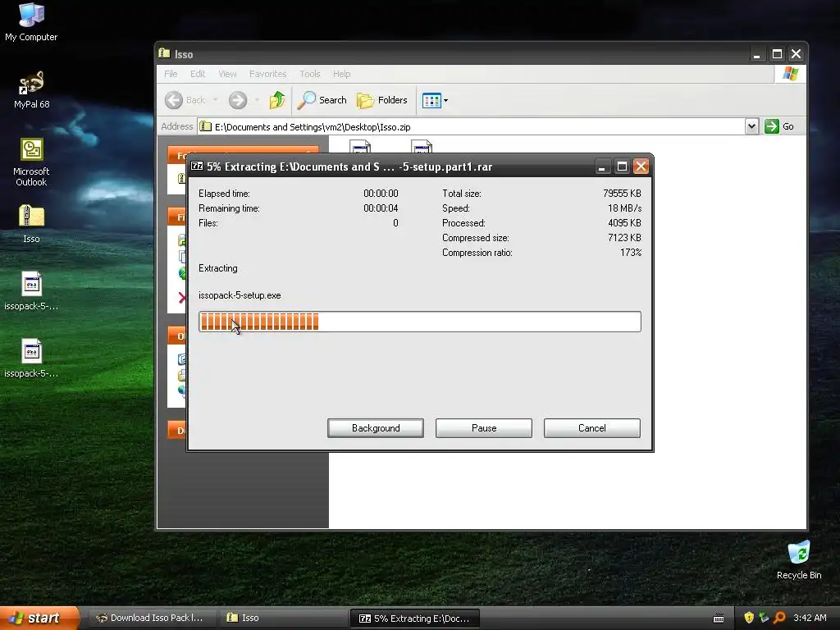This screenshot has height=630, width=840.
Task: Open the View menu
Action: click(x=227, y=74)
